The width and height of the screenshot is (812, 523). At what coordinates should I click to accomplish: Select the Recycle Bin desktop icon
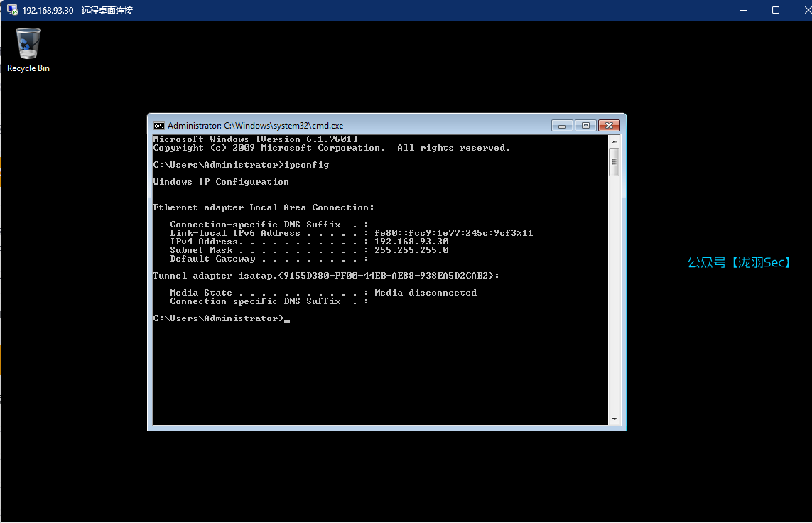(x=28, y=44)
